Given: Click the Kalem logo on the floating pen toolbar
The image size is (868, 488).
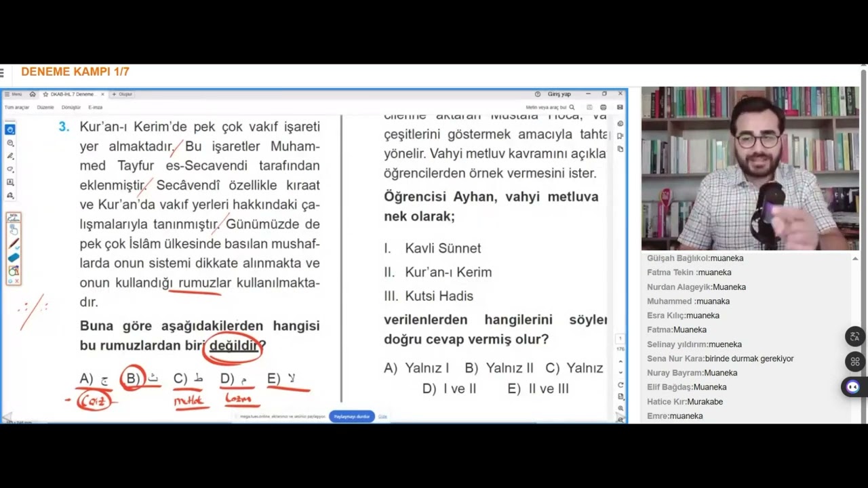Looking at the screenshot, I should pos(13,218).
